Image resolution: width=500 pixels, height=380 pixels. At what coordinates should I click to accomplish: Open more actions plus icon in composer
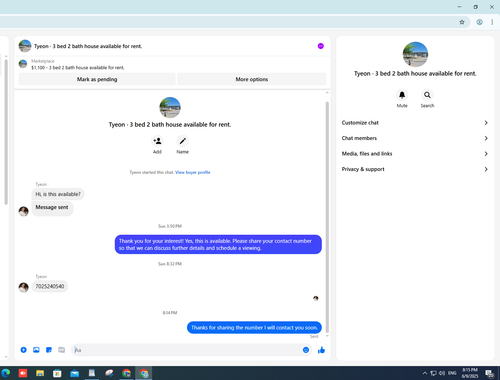point(24,350)
